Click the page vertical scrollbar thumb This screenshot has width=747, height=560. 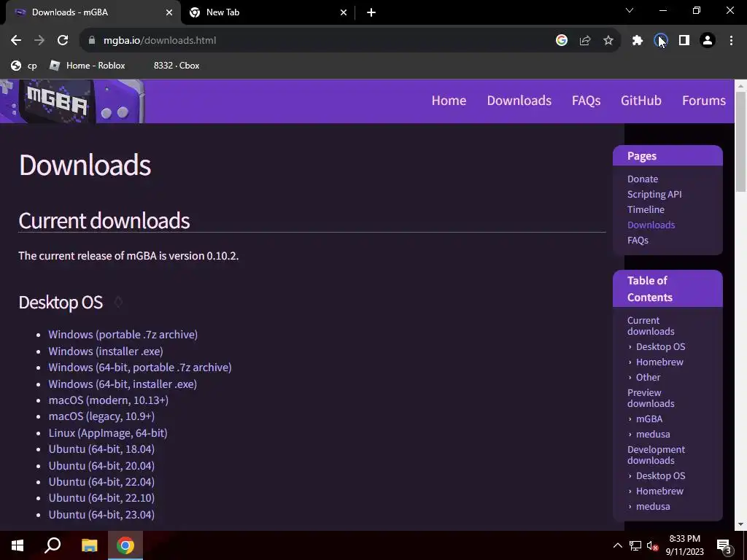741,141
